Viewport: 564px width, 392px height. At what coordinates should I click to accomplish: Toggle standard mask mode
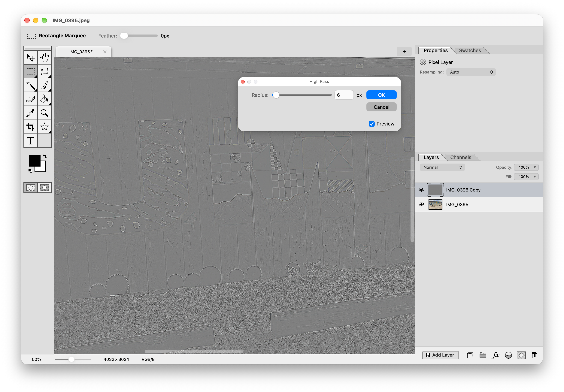click(x=31, y=188)
